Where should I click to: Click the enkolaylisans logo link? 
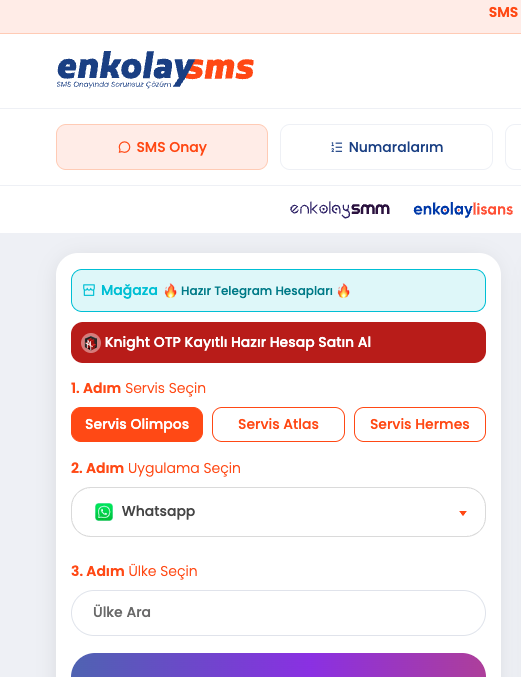[x=463, y=209]
